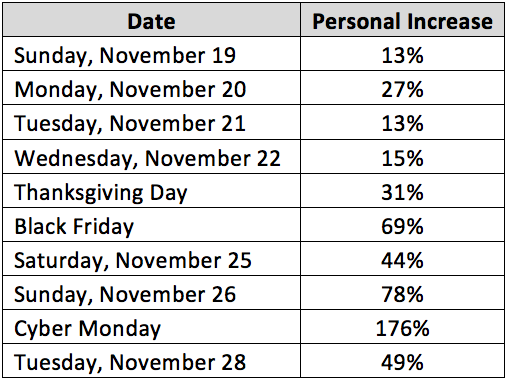This screenshot has width=507, height=380.
Task: Click the 27% value cell
Action: pyautogui.click(x=402, y=88)
